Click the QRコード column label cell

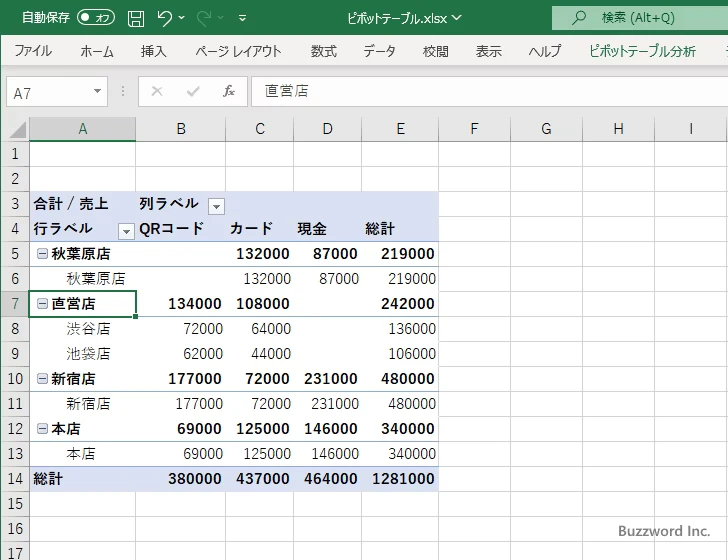[x=181, y=229]
